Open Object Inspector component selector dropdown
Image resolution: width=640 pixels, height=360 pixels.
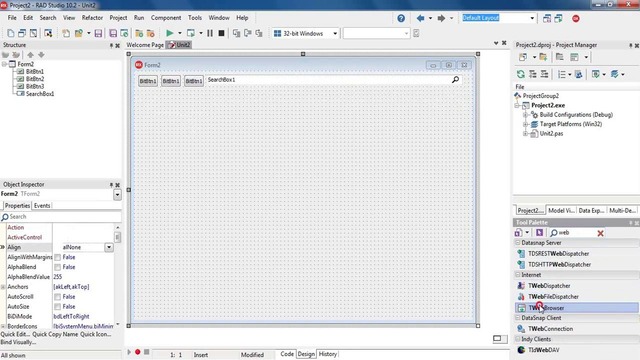click(117, 195)
